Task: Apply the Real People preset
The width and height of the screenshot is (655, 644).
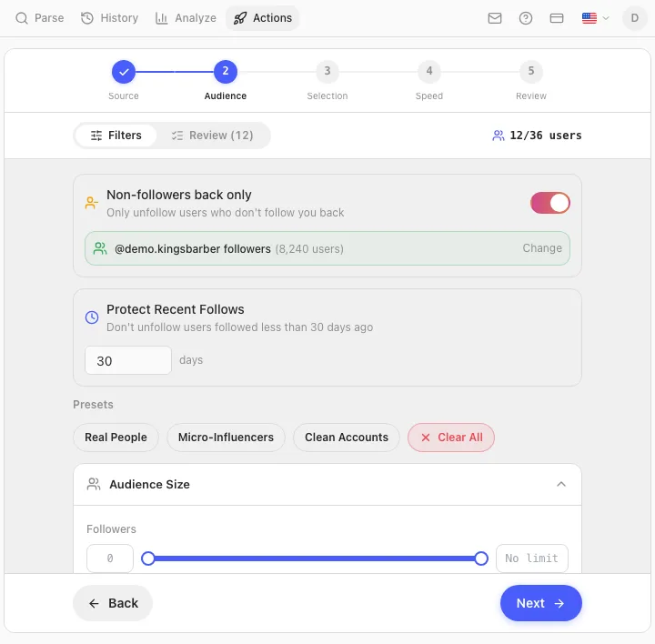Action: [116, 438]
